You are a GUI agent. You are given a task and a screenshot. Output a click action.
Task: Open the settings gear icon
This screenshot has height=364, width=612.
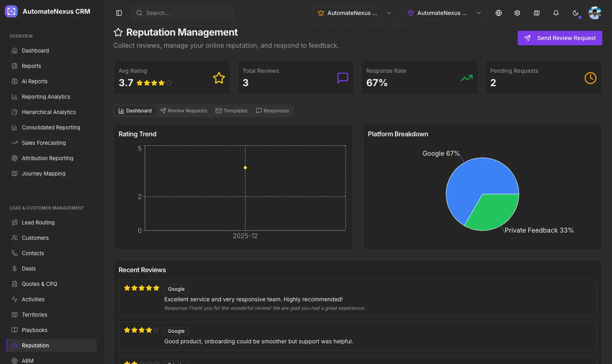(x=517, y=13)
